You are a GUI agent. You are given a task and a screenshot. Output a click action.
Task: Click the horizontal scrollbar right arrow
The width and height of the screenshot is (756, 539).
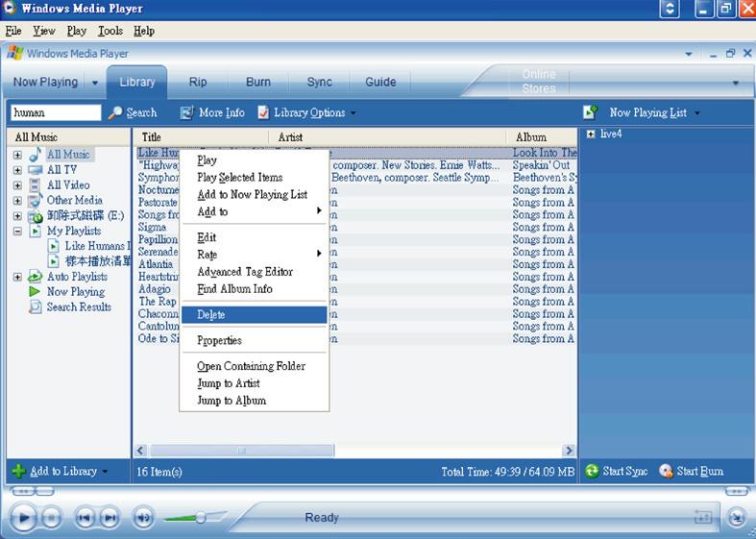coord(569,451)
